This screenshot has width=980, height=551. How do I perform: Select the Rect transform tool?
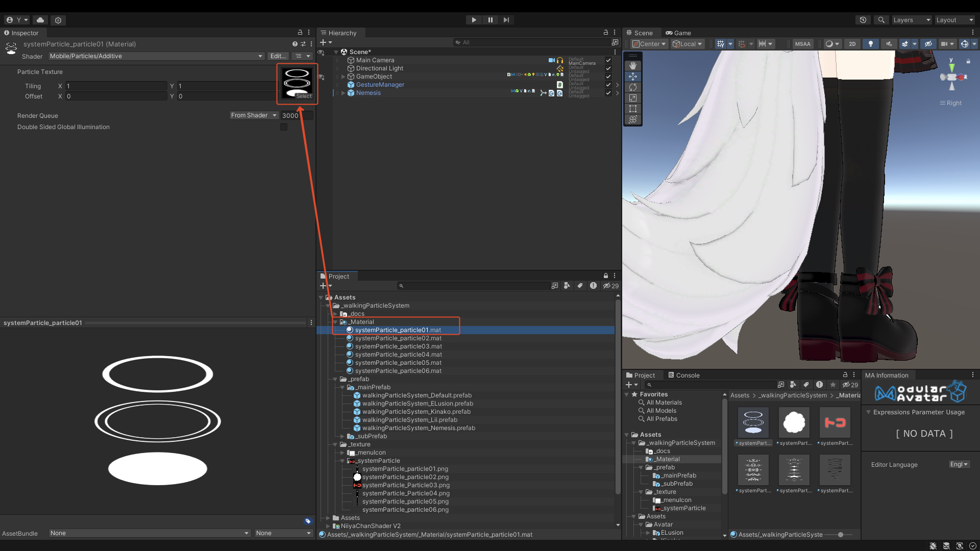pos(633,109)
